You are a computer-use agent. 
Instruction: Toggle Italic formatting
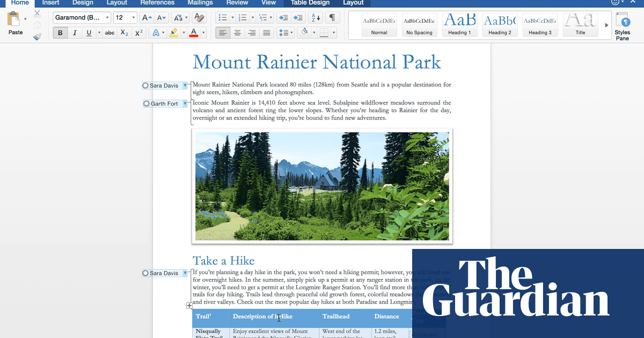[75, 33]
